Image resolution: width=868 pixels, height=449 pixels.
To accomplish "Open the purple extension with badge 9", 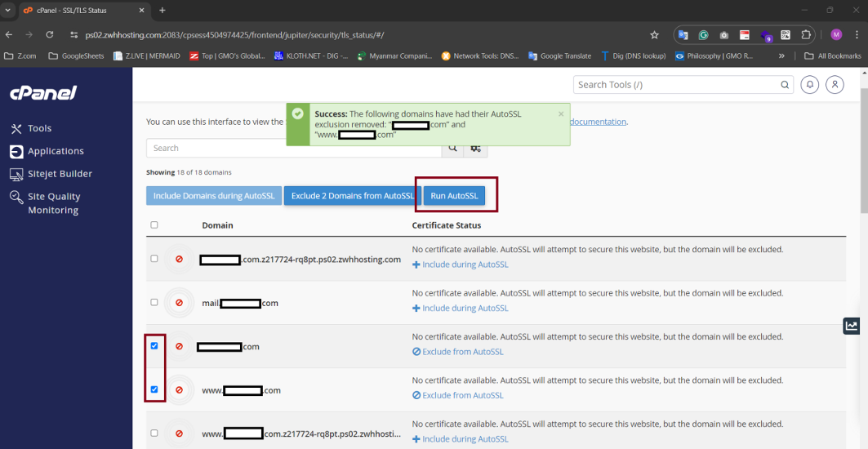I will [766, 36].
